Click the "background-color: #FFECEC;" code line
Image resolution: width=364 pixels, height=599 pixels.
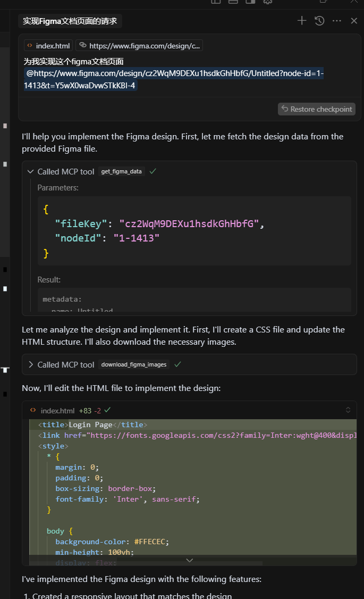click(112, 542)
